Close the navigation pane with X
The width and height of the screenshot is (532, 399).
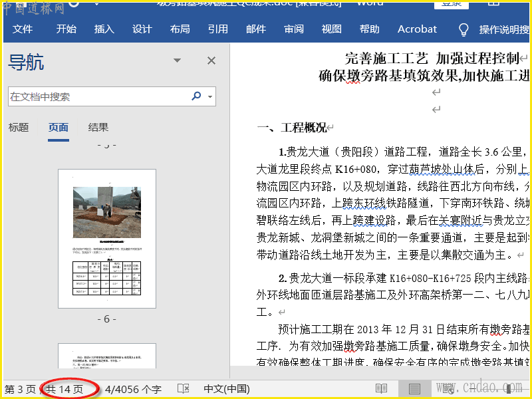pos(211,61)
